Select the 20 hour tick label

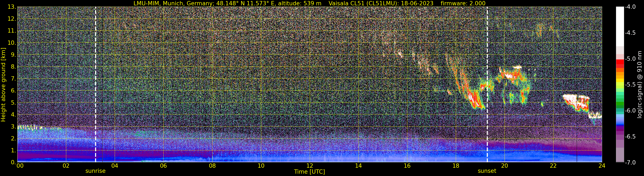505,166
